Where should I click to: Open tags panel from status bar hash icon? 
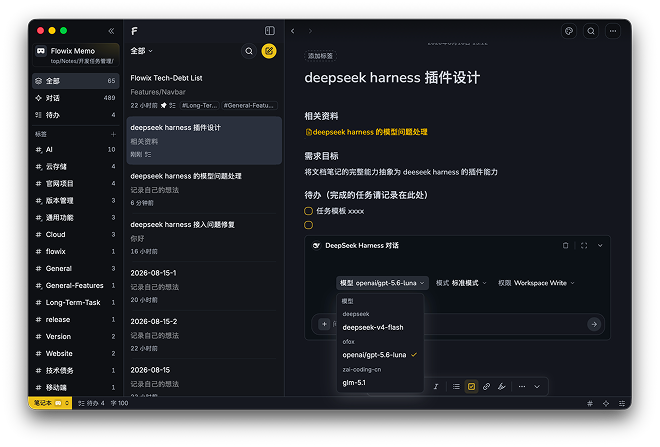[590, 403]
